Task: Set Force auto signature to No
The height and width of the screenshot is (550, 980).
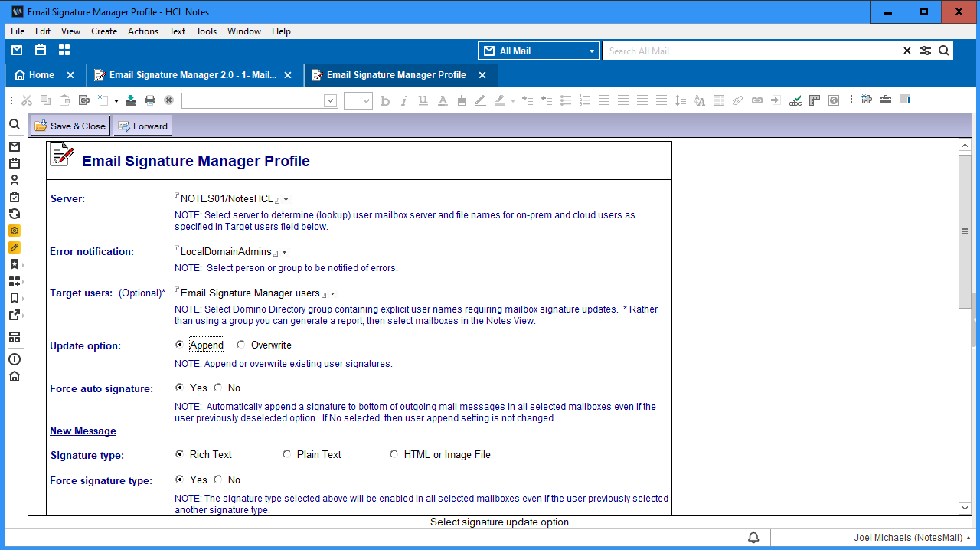Action: tap(218, 388)
